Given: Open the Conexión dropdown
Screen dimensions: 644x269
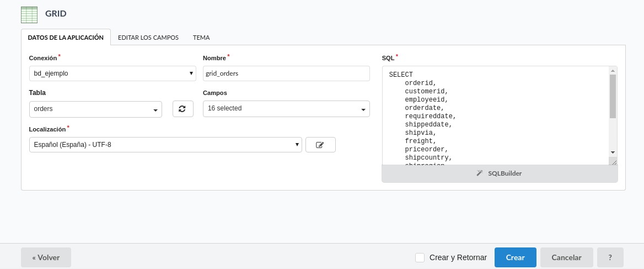Looking at the screenshot, I should 112,73.
